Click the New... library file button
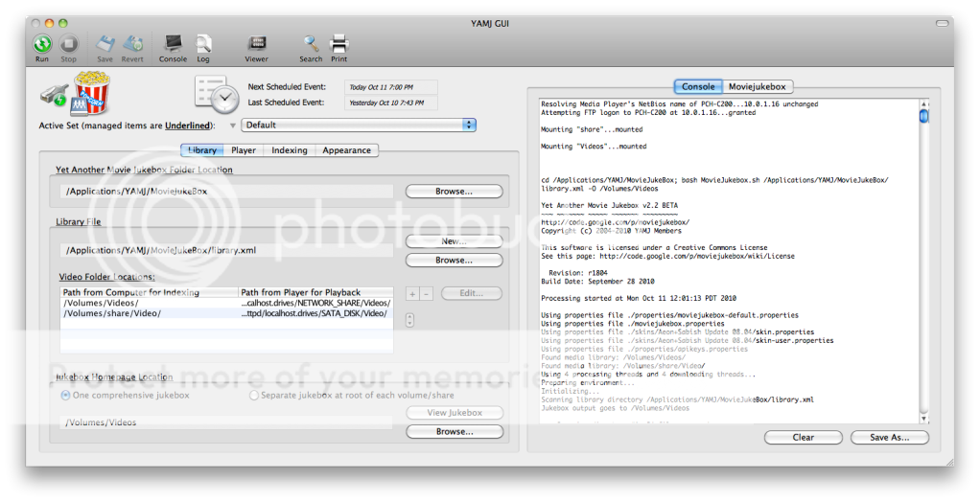 455,241
